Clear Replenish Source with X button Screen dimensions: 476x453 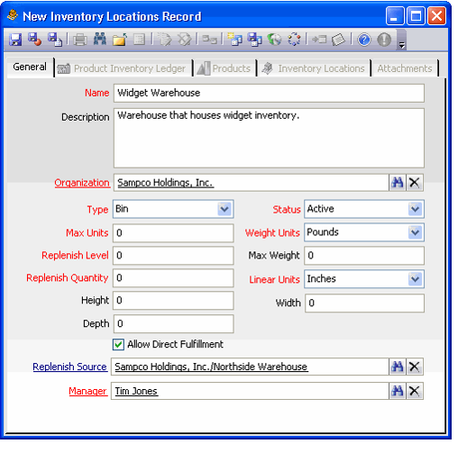(x=415, y=367)
